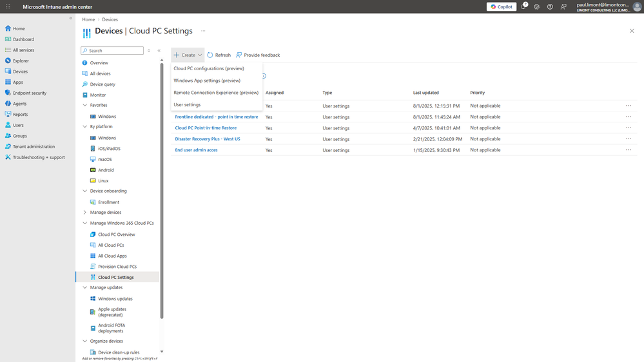Viewport: 644px width, 362px height.
Task: Collapse the Device onboarding section
Action: [x=84, y=191]
